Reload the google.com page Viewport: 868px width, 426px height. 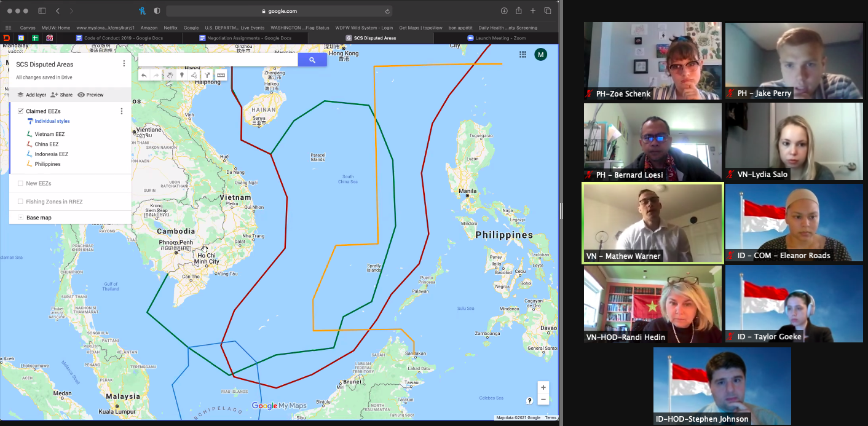coord(387,11)
